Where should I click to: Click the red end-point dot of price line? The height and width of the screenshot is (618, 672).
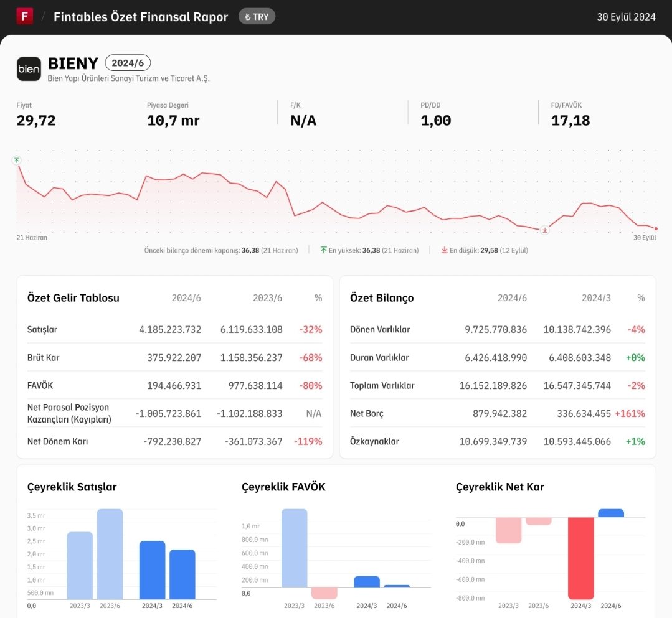tap(656, 228)
